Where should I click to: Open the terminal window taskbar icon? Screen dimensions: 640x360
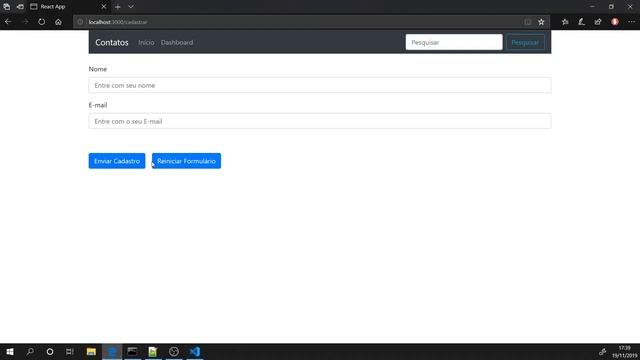[x=132, y=351]
